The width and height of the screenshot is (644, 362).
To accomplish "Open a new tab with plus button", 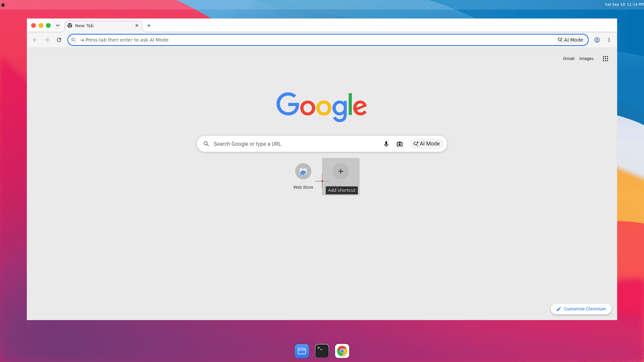I will click(149, 25).
